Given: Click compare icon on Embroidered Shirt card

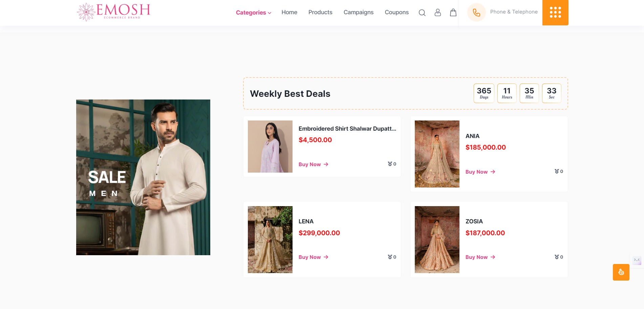Looking at the screenshot, I should coord(390,164).
